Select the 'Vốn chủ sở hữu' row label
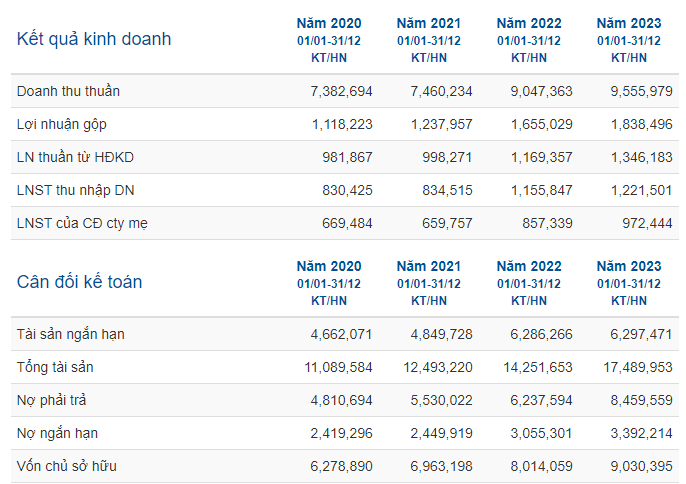Viewport: 686px width, 484px height. (x=66, y=466)
